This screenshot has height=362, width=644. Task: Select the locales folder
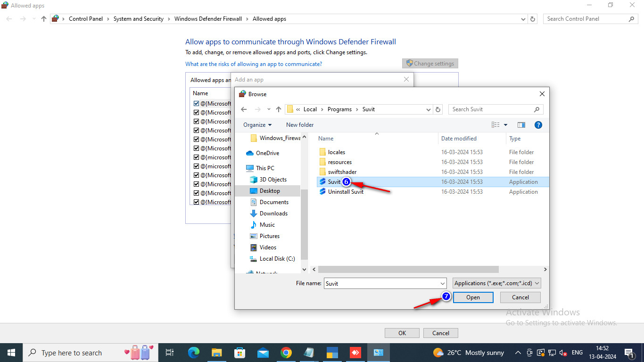click(x=337, y=152)
